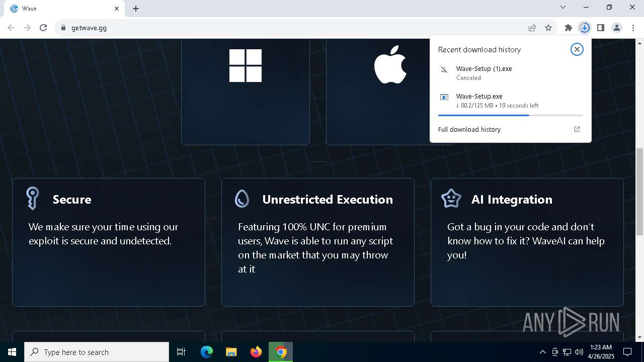Click the Windows logo download card
The width and height of the screenshot is (644, 362).
click(246, 92)
